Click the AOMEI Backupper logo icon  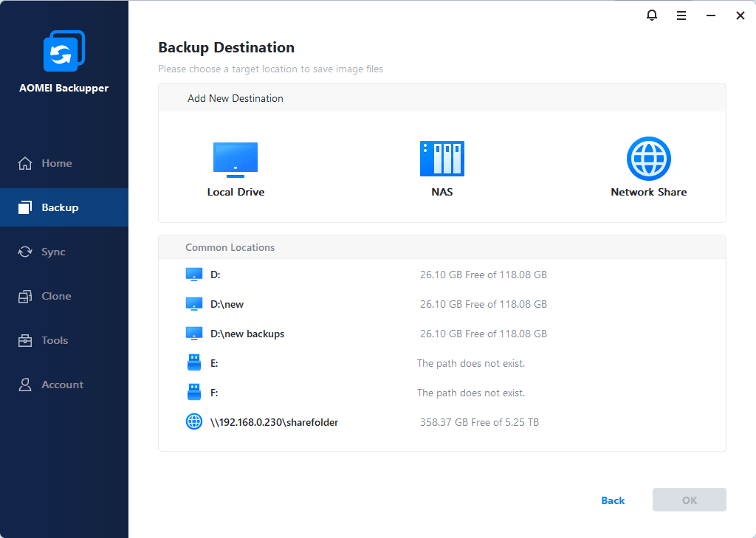(64, 52)
